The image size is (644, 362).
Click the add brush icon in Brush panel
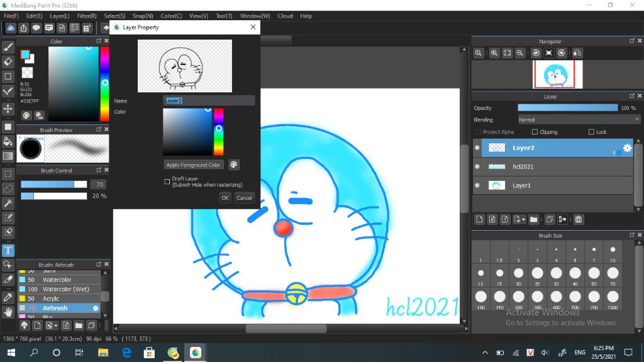(37, 326)
